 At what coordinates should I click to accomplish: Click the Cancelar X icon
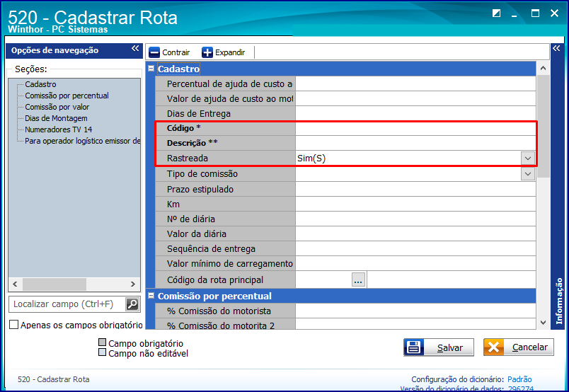click(493, 347)
